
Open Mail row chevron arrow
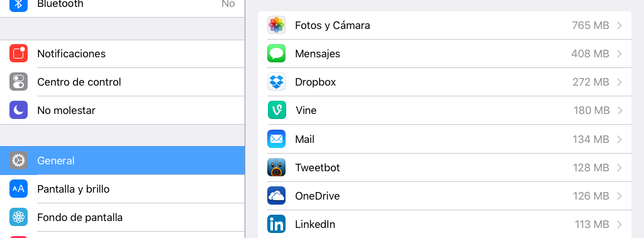619,139
